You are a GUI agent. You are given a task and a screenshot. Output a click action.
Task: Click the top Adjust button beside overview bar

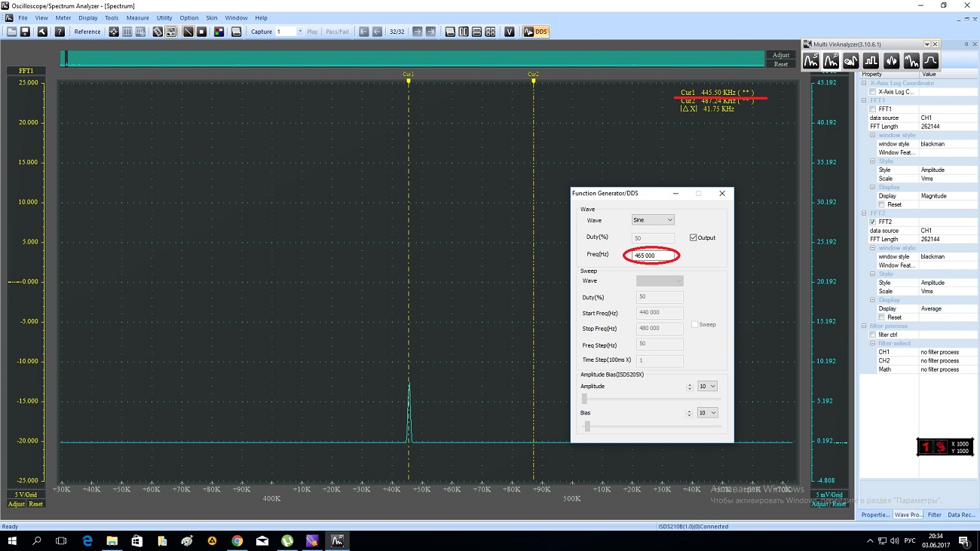click(781, 55)
